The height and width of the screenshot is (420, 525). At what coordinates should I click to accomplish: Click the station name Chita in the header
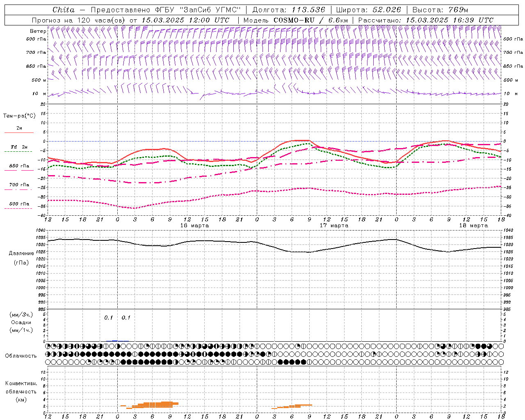64,10
